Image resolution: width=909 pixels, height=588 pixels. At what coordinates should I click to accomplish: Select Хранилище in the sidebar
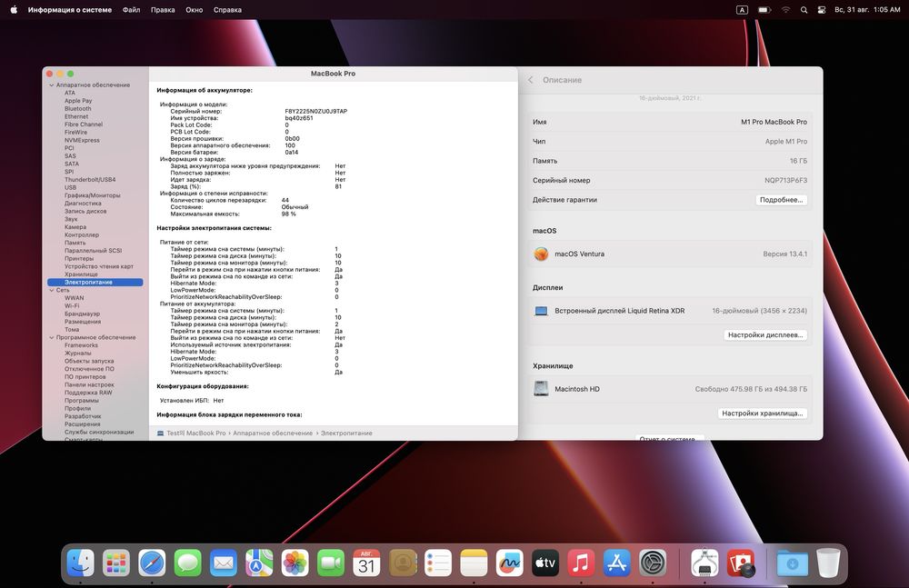pos(81,274)
